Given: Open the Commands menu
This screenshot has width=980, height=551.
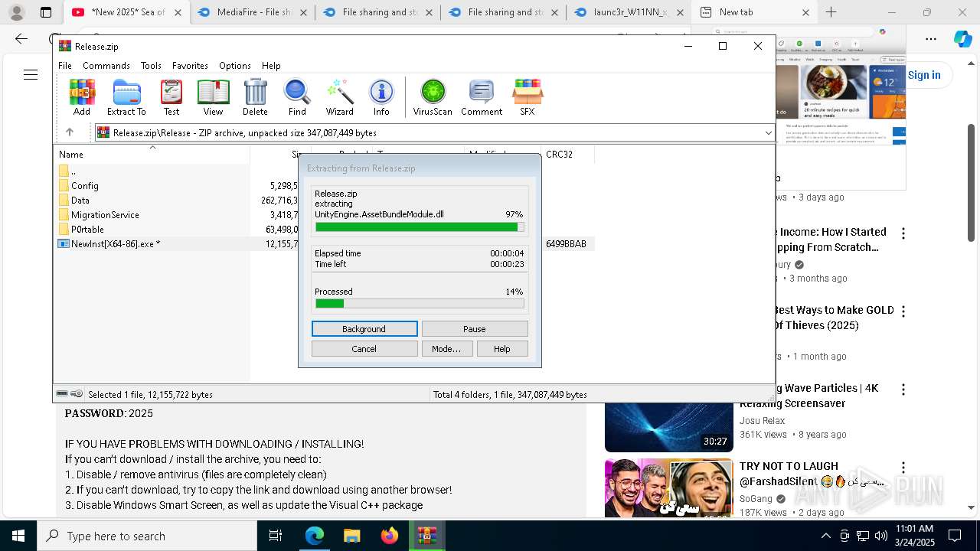Looking at the screenshot, I should (106, 66).
